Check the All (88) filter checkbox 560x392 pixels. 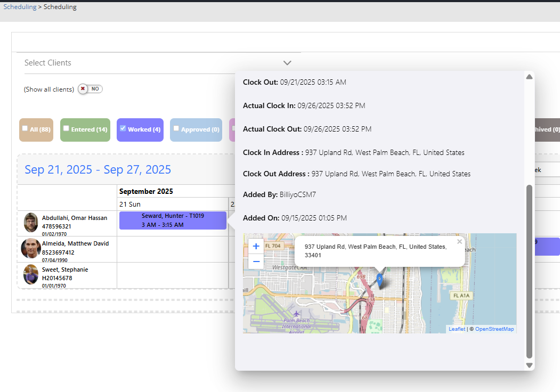pos(25,128)
